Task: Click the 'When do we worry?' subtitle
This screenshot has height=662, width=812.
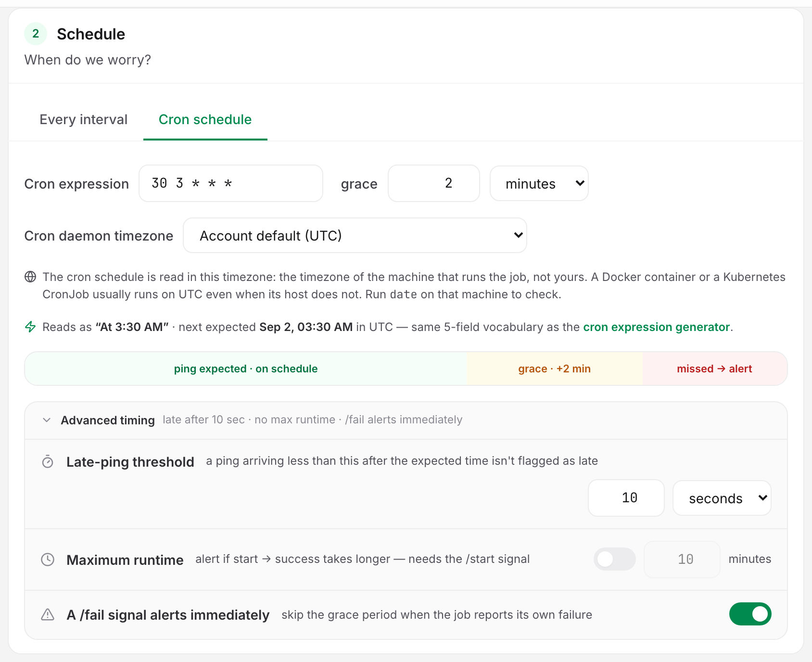Action: coord(88,60)
